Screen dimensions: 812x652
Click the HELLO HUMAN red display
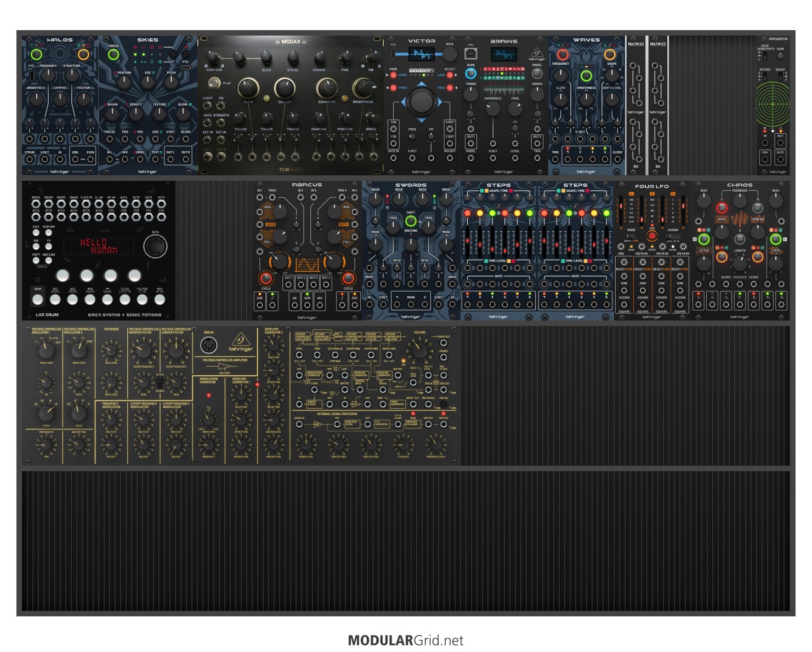tap(99, 246)
